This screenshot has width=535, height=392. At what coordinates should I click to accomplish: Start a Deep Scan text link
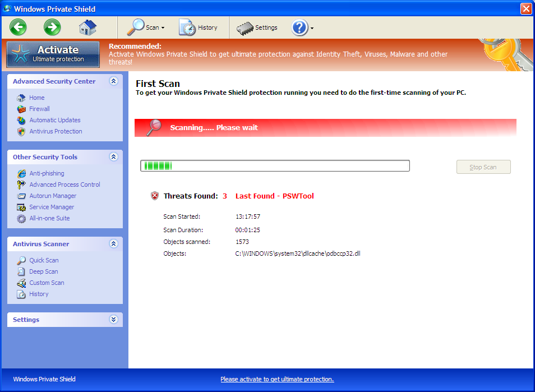(x=43, y=271)
